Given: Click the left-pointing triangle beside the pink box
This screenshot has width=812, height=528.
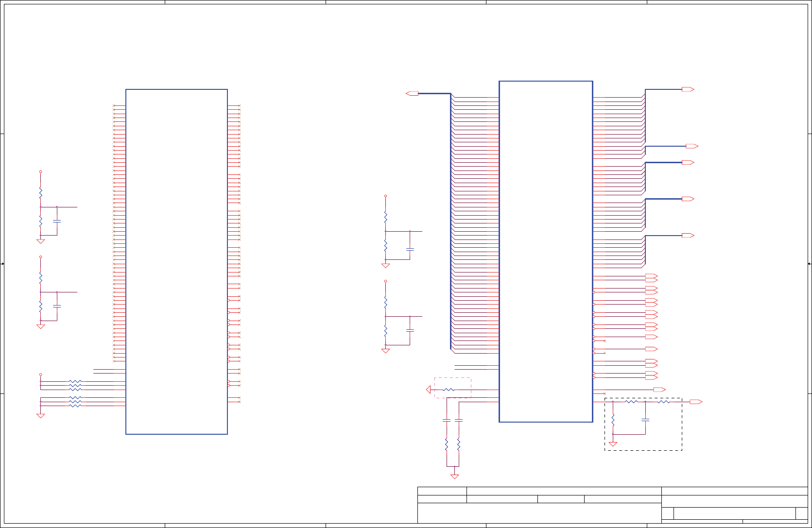Looking at the screenshot, I should pyautogui.click(x=429, y=390).
